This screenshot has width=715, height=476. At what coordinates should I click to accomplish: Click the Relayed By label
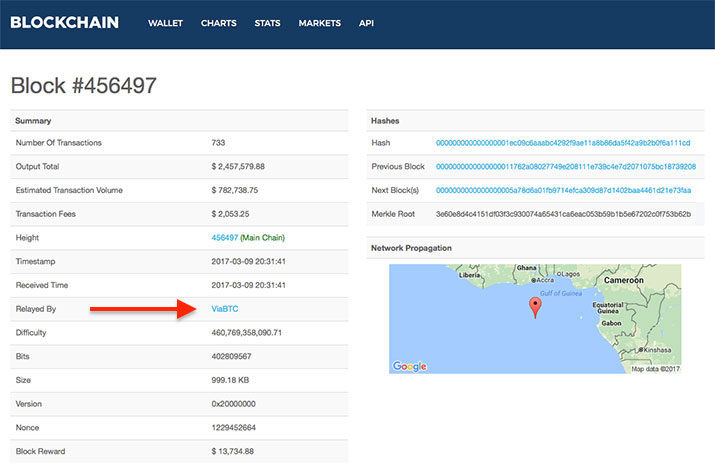(x=36, y=309)
